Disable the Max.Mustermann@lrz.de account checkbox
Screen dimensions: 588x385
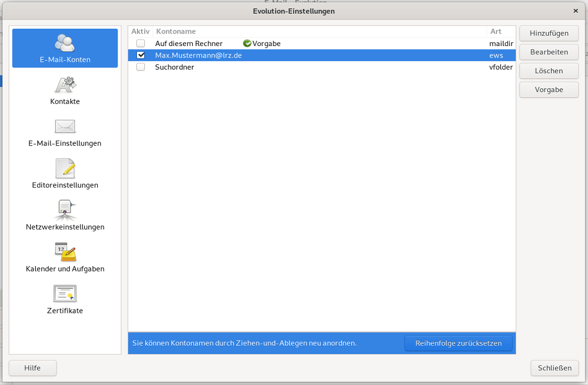pyautogui.click(x=141, y=55)
